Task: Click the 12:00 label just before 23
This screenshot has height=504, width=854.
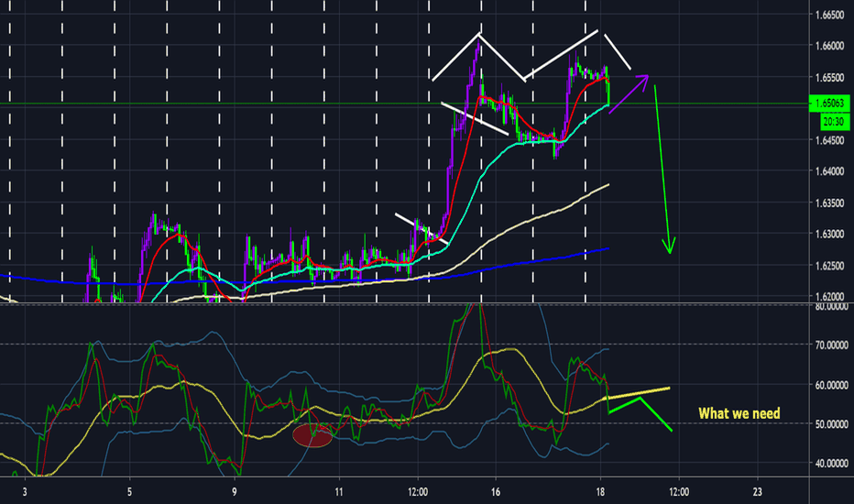Action: (x=679, y=492)
